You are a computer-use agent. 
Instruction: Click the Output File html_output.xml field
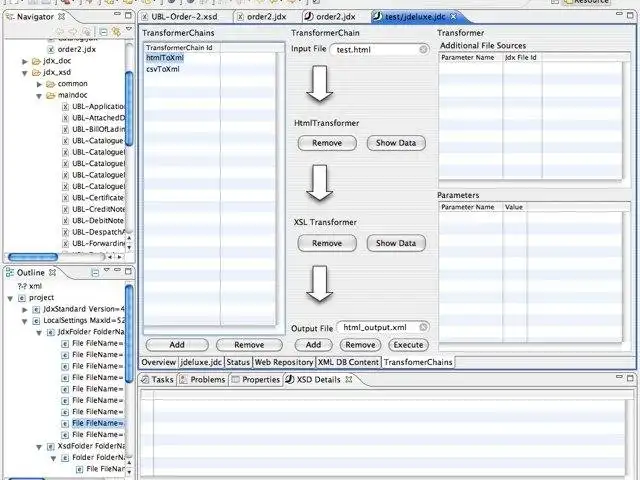click(x=383, y=327)
